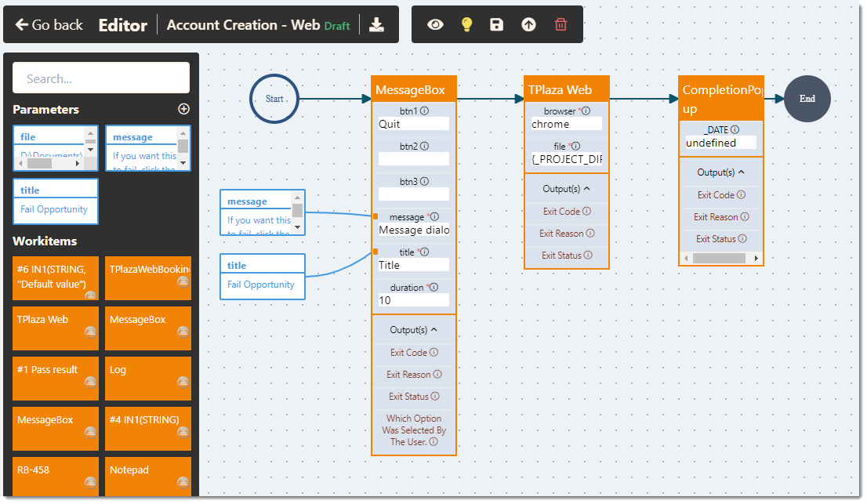Screen dimensions: 867x504
Task: Click the floppy disk save icon
Action: (x=497, y=25)
